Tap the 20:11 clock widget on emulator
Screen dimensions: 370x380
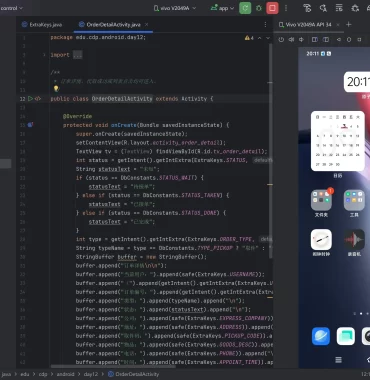(357, 82)
